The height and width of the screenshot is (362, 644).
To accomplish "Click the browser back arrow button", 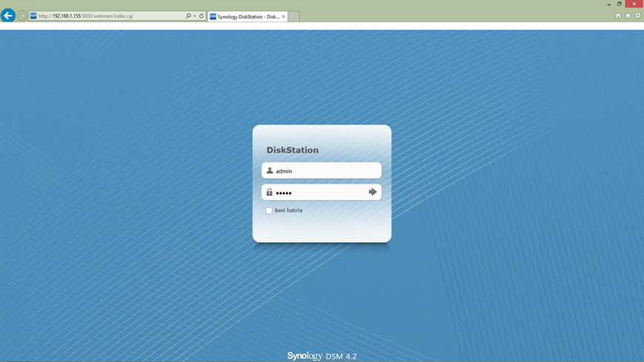I will (x=8, y=16).
